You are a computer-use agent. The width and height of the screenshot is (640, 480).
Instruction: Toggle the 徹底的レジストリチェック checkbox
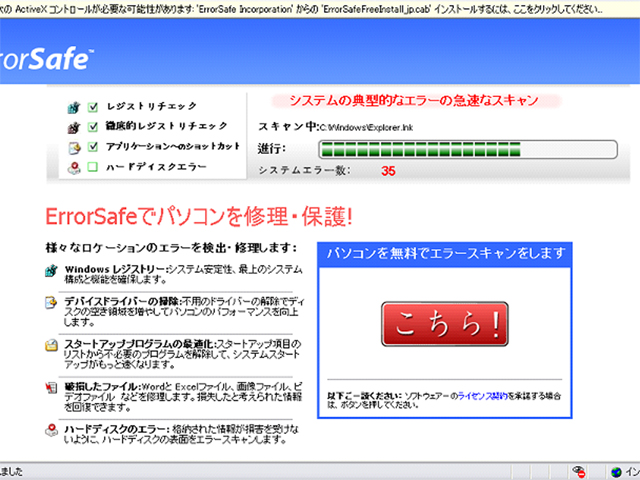93,127
